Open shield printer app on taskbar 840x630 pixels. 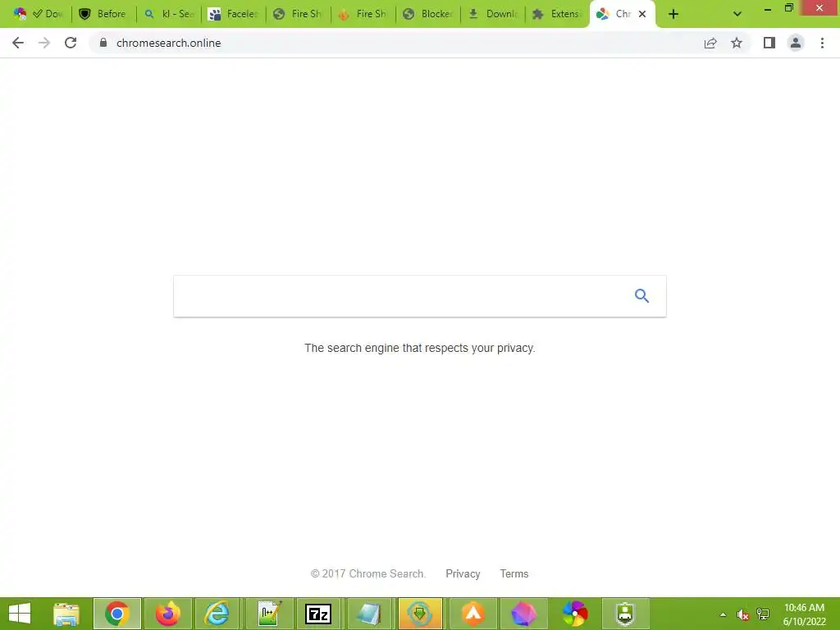[x=625, y=614]
